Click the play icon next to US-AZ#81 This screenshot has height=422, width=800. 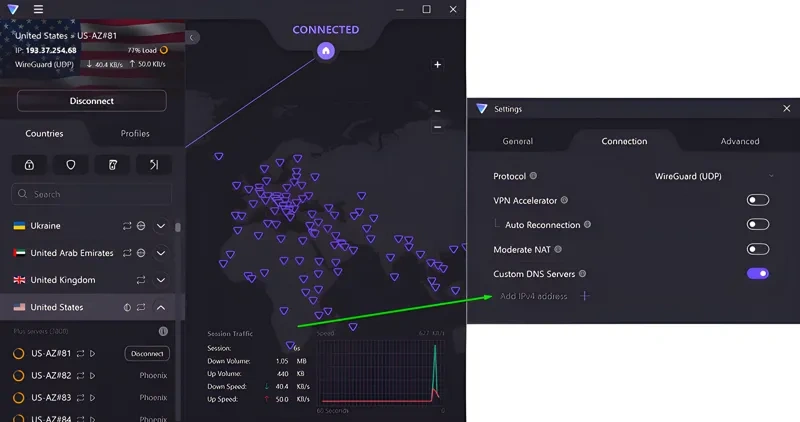[x=92, y=353]
